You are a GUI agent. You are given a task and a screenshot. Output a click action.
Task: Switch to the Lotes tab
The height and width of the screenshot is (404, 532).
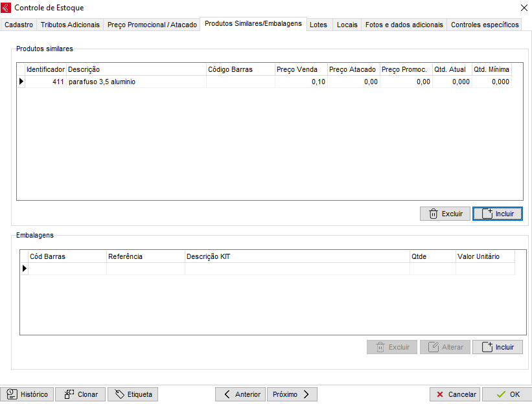[x=318, y=25]
